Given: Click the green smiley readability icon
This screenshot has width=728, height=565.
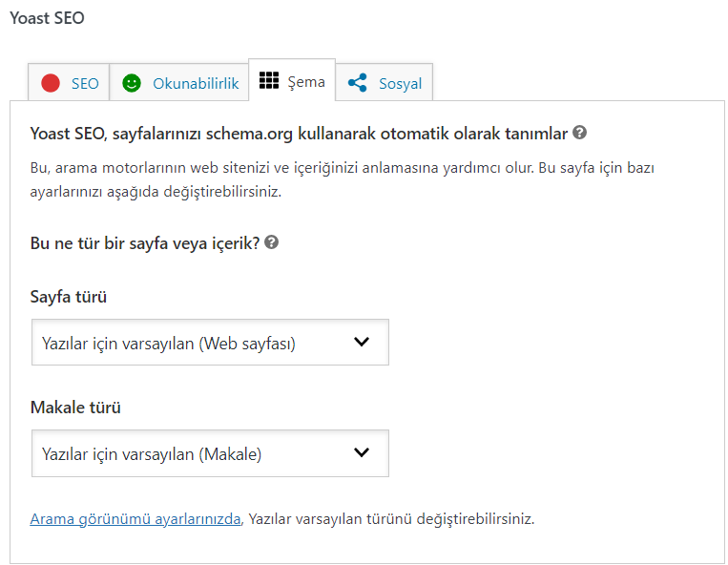Looking at the screenshot, I should (132, 84).
